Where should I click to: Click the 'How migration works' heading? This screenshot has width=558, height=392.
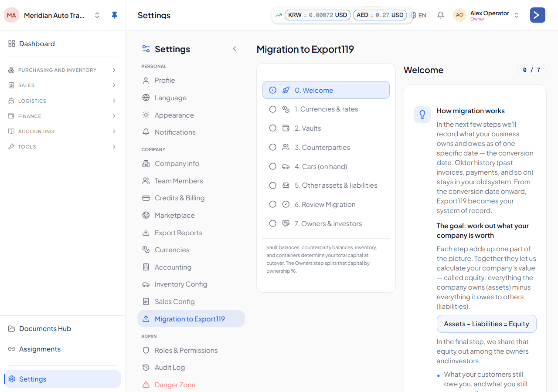click(471, 111)
